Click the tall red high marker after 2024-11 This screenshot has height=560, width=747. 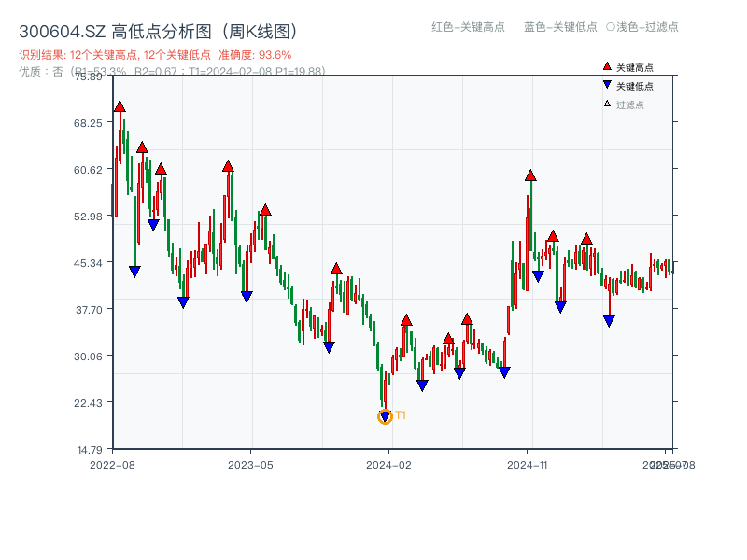click(x=530, y=175)
